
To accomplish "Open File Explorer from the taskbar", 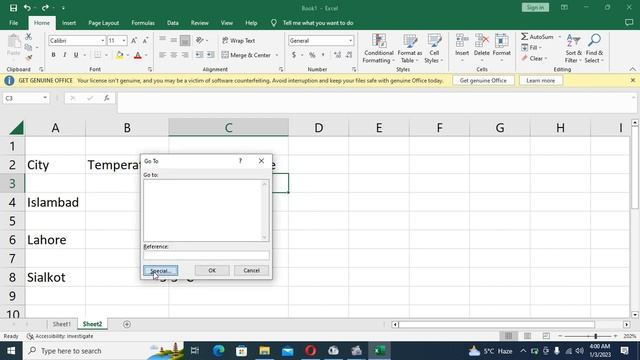I will (x=264, y=351).
